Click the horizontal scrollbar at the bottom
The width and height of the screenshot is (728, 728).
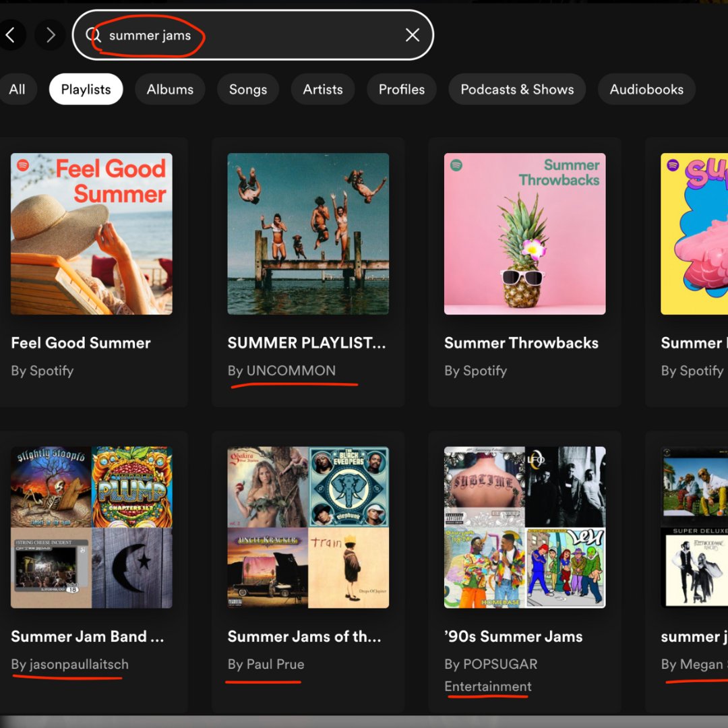point(364,721)
